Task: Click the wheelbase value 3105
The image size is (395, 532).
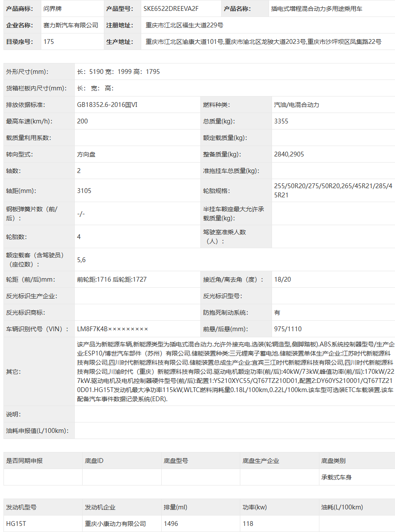Action: pyautogui.click(x=84, y=191)
